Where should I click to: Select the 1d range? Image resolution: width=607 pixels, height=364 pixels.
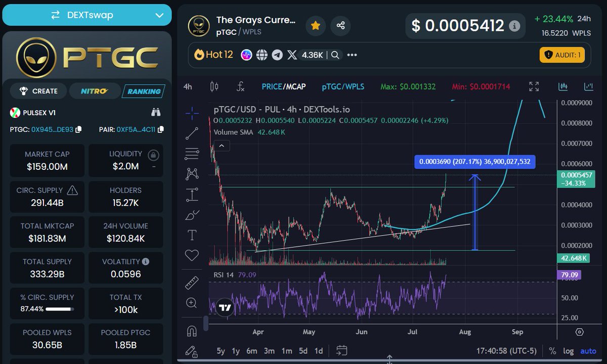pos(319,351)
